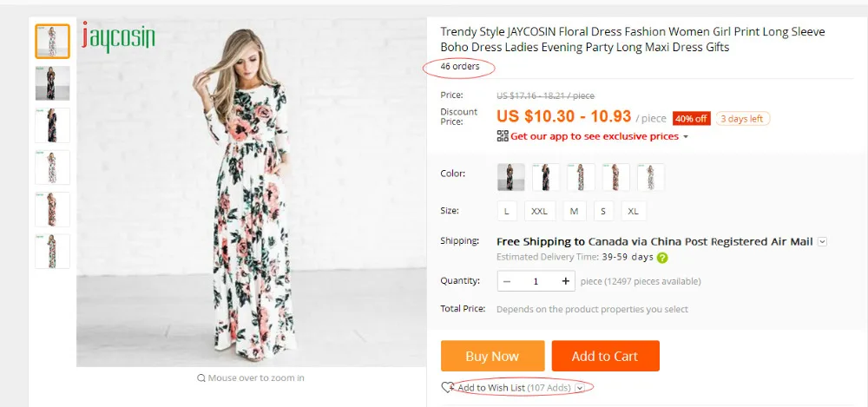Click the quantity input field

(x=536, y=281)
